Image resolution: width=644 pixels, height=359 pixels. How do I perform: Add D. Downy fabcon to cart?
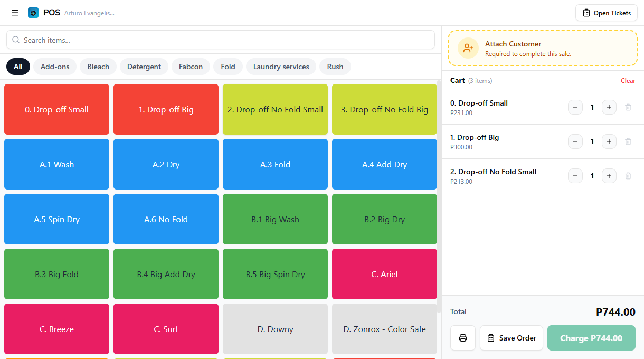275,329
